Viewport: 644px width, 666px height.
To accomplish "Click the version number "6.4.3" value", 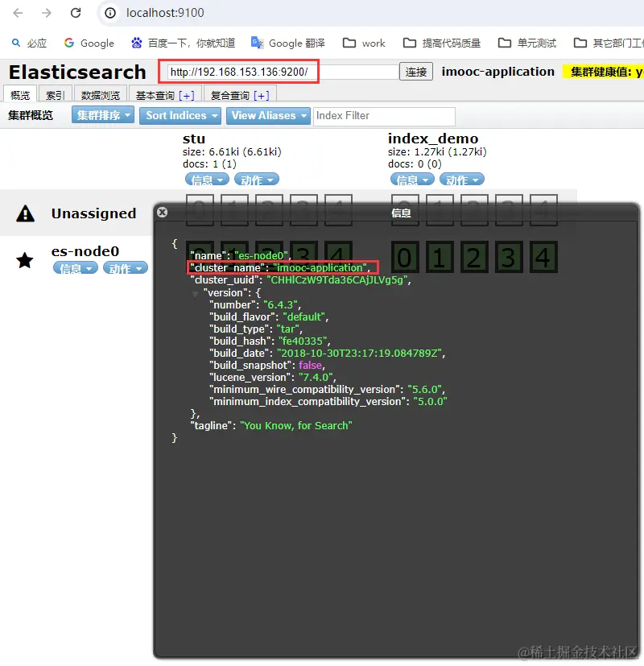I will [x=280, y=305].
